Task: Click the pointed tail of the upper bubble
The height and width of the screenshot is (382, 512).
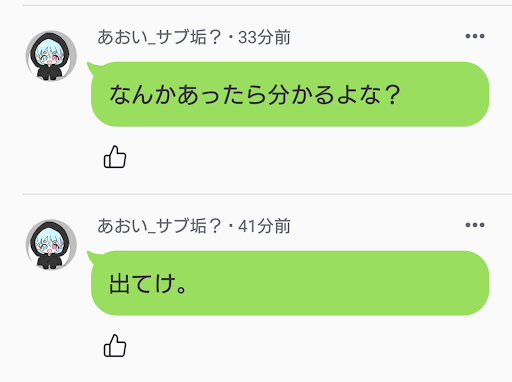Action: coord(92,67)
